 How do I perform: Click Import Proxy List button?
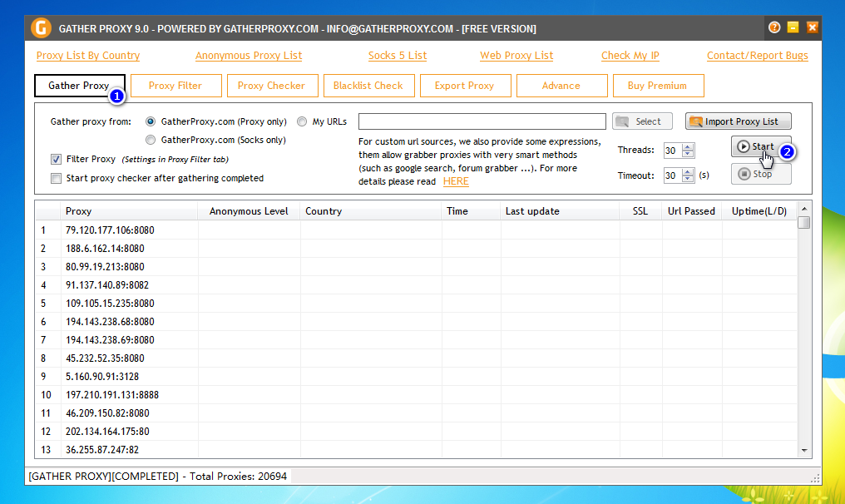pos(739,121)
